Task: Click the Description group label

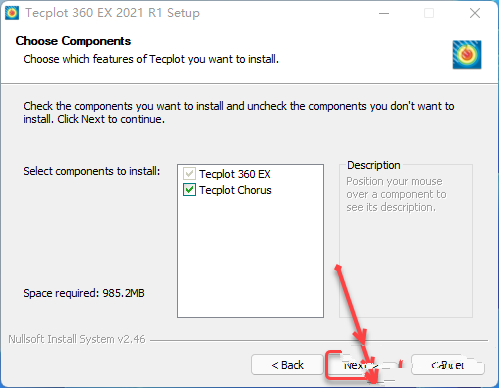Action: coord(374,165)
